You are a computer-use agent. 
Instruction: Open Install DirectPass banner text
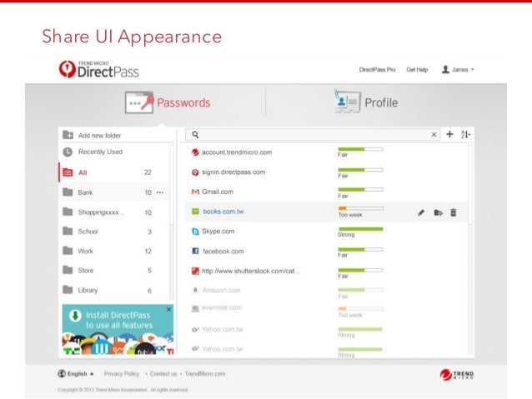coord(119,320)
